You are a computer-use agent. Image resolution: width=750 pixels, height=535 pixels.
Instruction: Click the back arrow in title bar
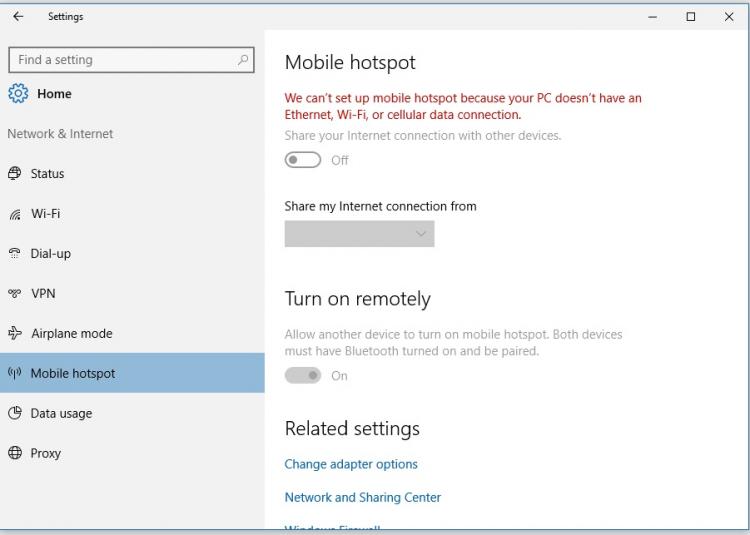[18, 17]
